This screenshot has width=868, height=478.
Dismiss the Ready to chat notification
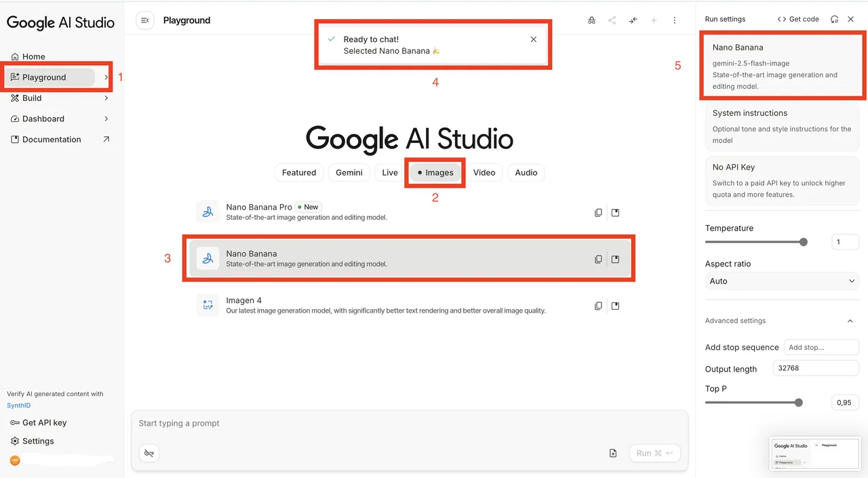(534, 39)
